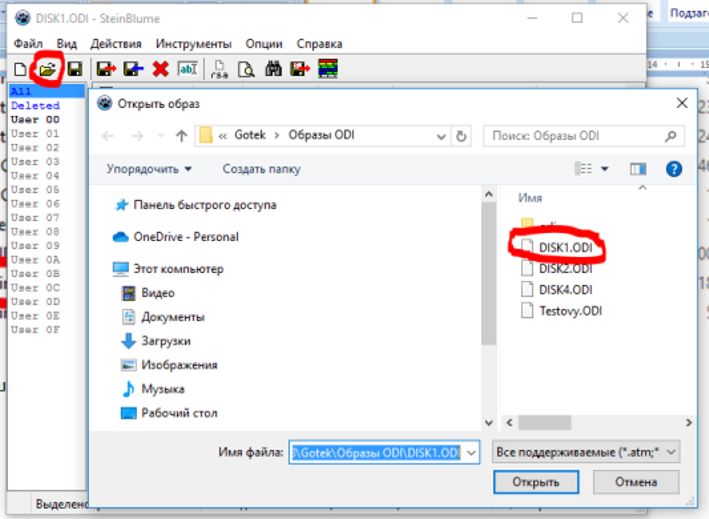The image size is (709, 519).
Task: Open the Файл menu
Action: click(28, 44)
